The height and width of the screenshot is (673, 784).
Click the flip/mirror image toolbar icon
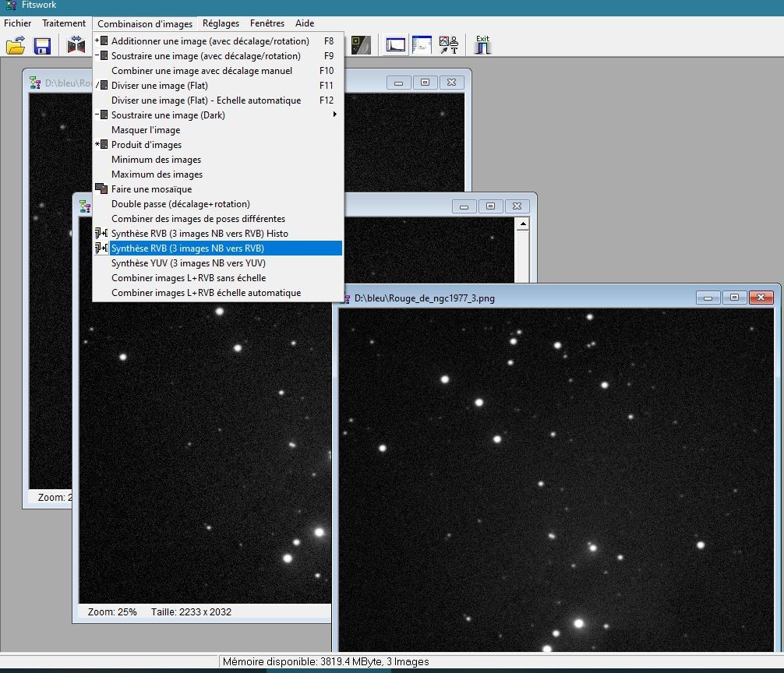(76, 45)
